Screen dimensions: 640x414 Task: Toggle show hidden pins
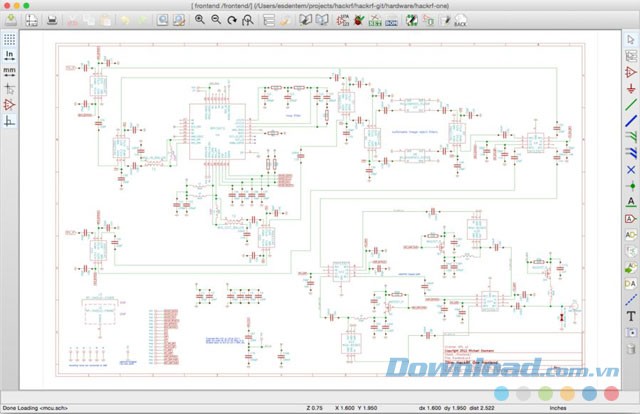click(x=9, y=104)
